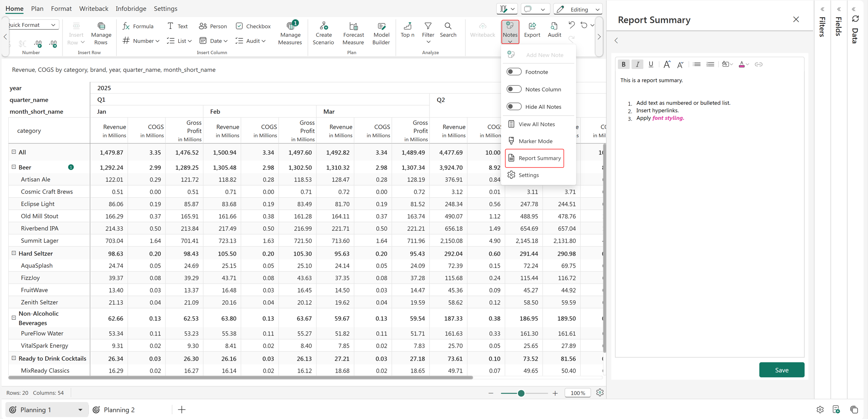This screenshot has height=419, width=868.
Task: Open the Search tool
Action: coord(448,30)
